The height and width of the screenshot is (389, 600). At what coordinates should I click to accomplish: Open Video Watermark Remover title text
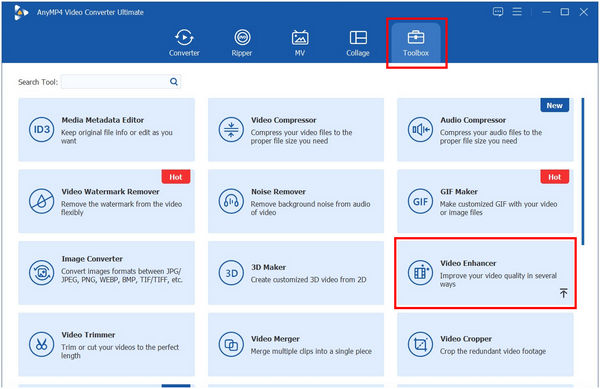click(x=111, y=192)
